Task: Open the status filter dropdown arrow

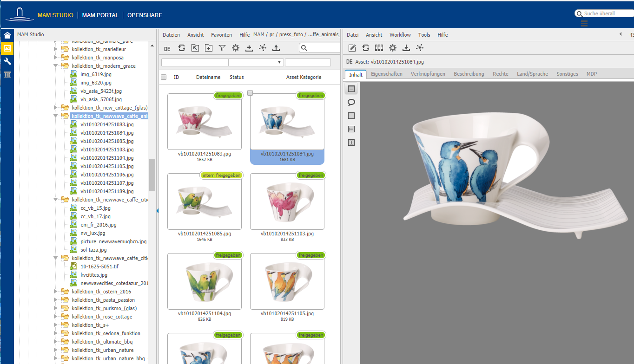Action: [x=279, y=62]
